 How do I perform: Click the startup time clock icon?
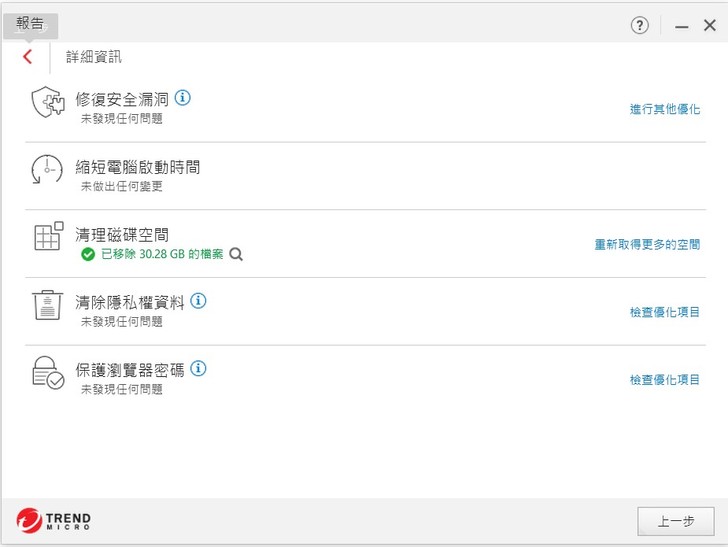coord(47,171)
